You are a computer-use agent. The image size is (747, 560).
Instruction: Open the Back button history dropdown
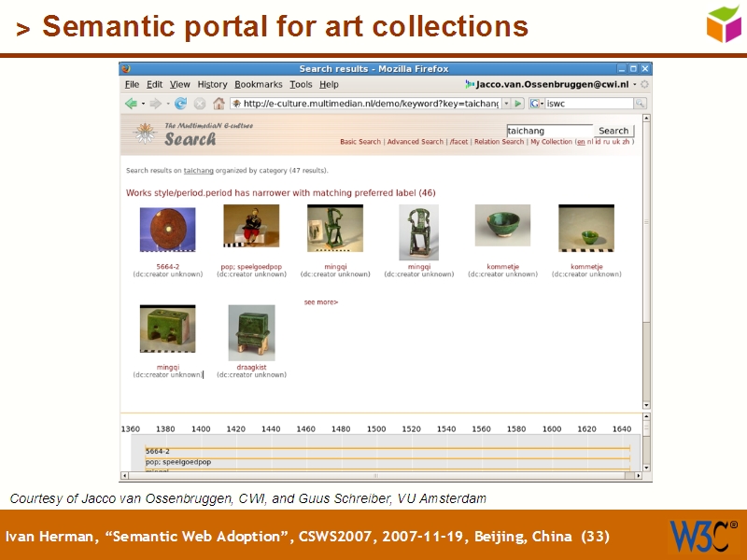143,103
